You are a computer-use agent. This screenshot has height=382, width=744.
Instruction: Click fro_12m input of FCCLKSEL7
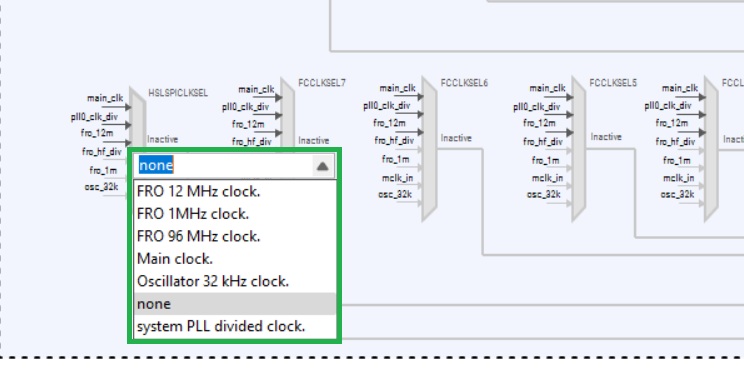(248, 124)
